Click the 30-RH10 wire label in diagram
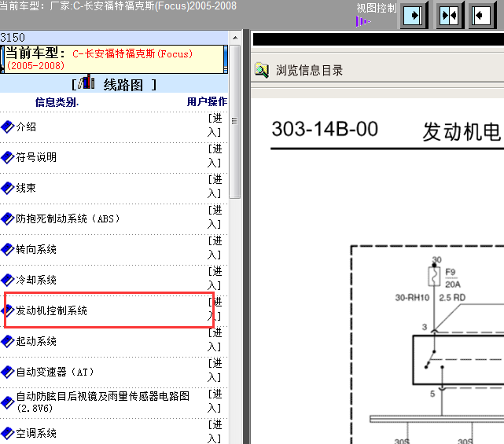504x444 pixels. (412, 298)
